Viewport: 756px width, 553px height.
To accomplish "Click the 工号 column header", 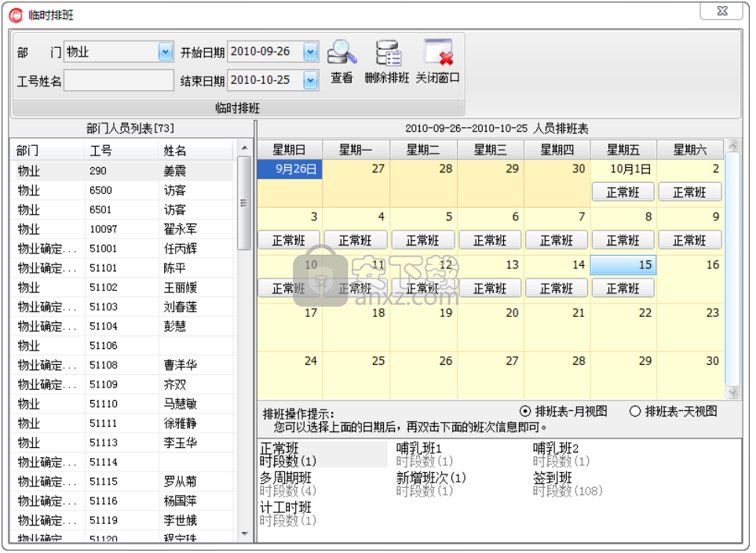I will 121,151.
